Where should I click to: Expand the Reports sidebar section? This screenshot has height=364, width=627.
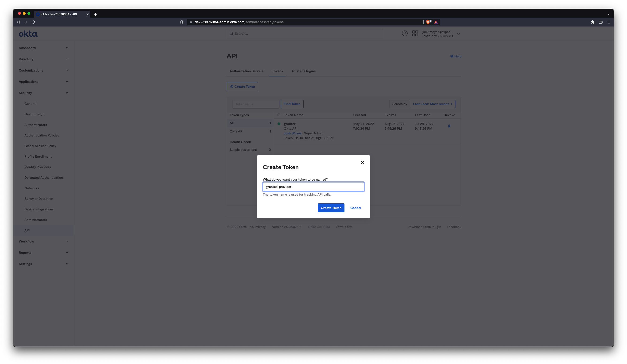(44, 252)
